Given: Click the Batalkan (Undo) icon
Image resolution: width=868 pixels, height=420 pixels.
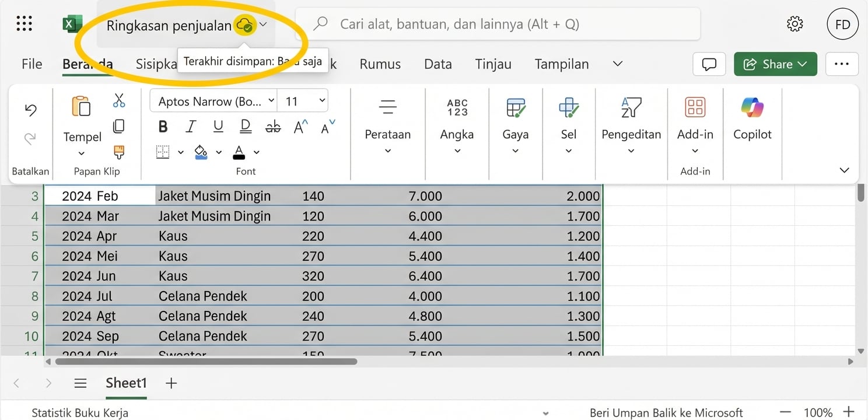Looking at the screenshot, I should point(30,109).
